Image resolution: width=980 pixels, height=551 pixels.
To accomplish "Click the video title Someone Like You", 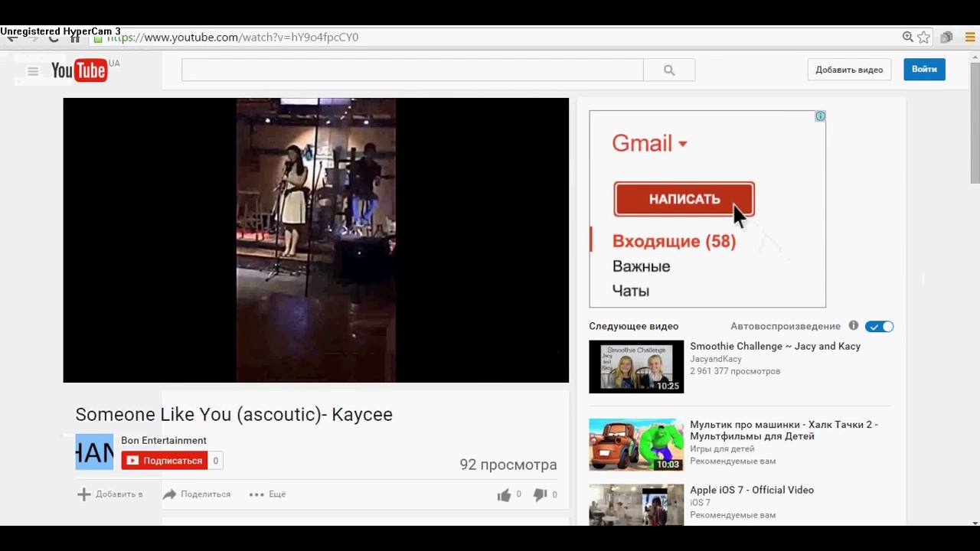I will [234, 415].
